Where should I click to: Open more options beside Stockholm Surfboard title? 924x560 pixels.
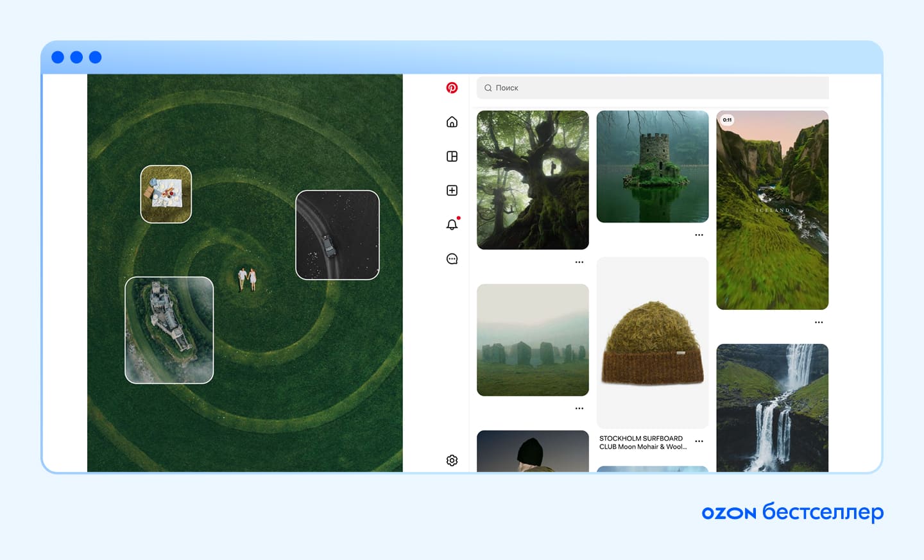pos(699,441)
